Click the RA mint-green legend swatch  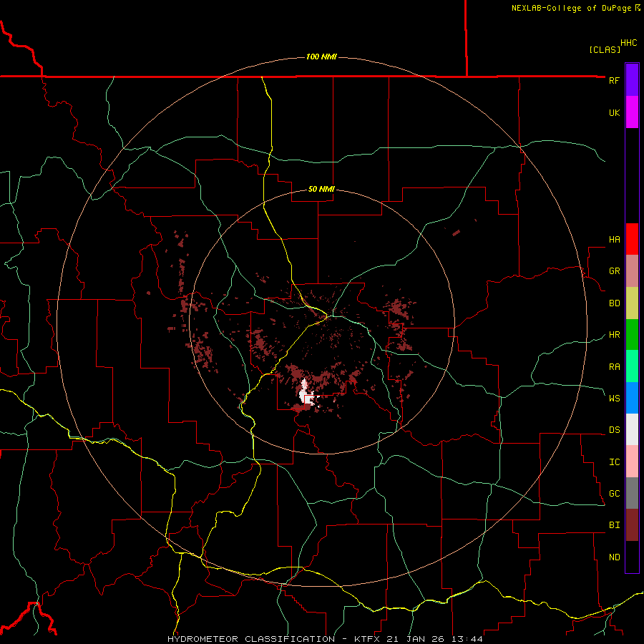[632, 366]
